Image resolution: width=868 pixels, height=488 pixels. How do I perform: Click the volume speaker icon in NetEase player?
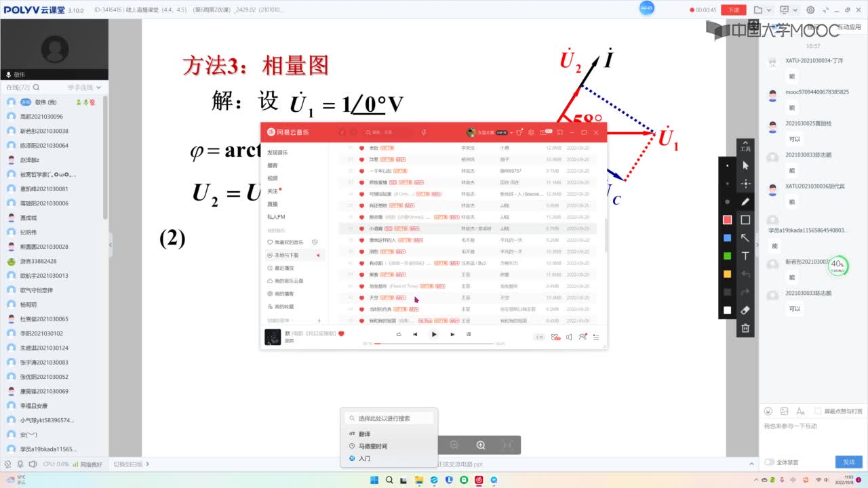point(569,337)
